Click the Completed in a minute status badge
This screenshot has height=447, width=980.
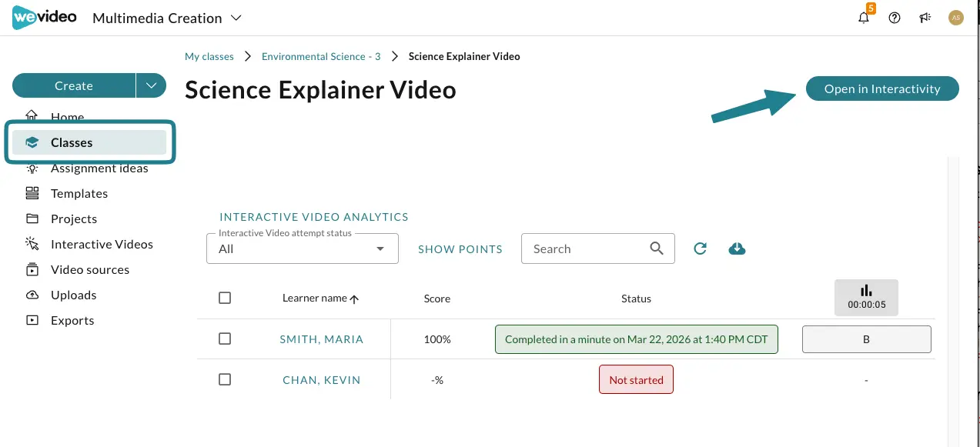coord(637,339)
